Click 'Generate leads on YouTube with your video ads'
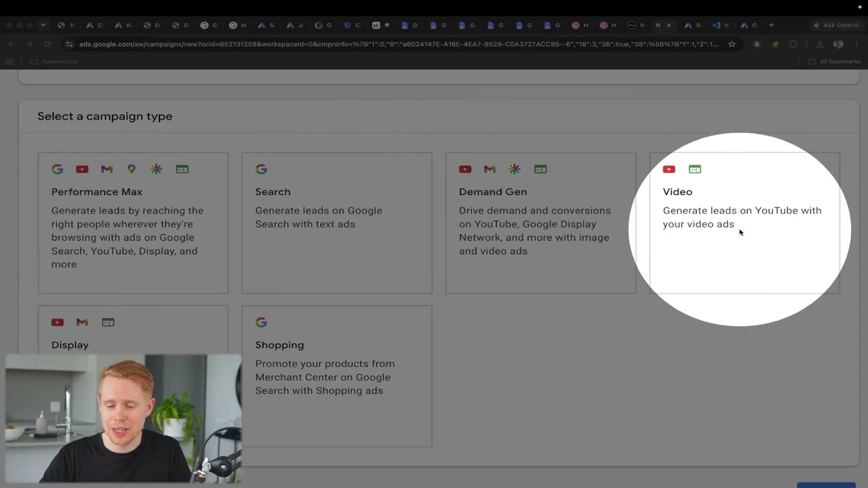 pos(742,217)
